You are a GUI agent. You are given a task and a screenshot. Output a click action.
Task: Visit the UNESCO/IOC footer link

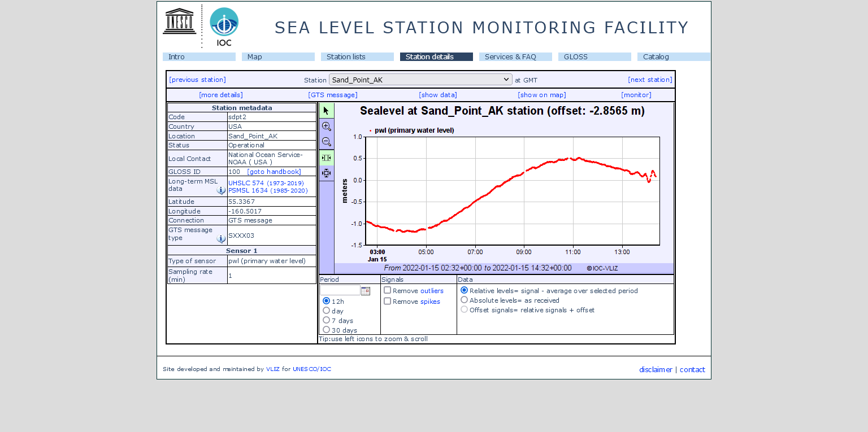312,369
